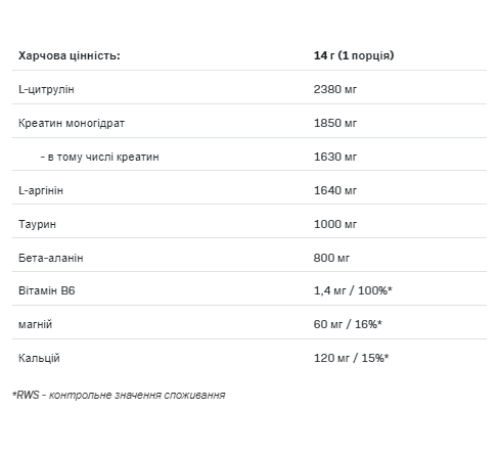Screen dimensions: 500x450
Task: Select the Таурин row label
Action: pos(37,224)
